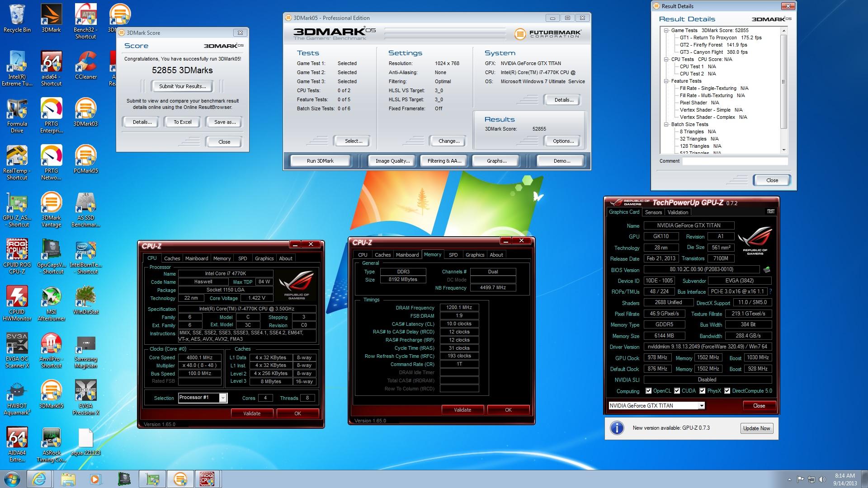Open the NVIDIA GeForce GTX TITAN GPU dropdown
Image resolution: width=868 pixels, height=488 pixels.
[702, 406]
